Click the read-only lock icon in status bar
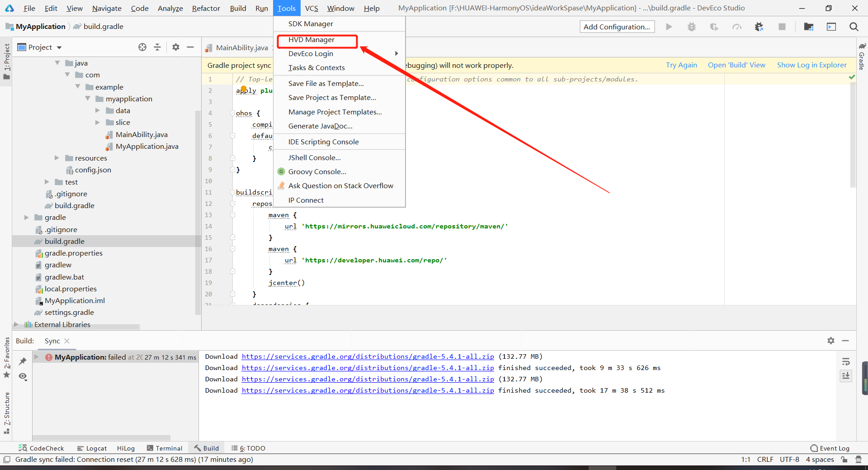 coord(844,460)
